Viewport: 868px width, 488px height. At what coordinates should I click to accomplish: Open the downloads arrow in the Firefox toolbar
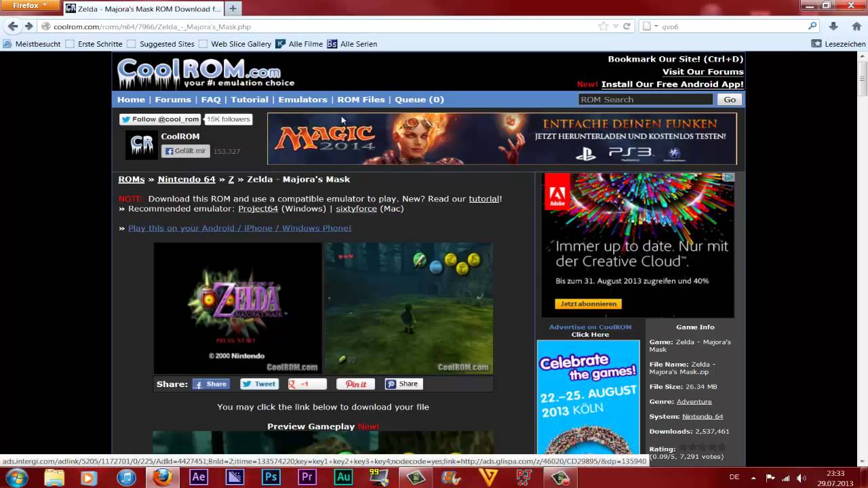(x=833, y=26)
